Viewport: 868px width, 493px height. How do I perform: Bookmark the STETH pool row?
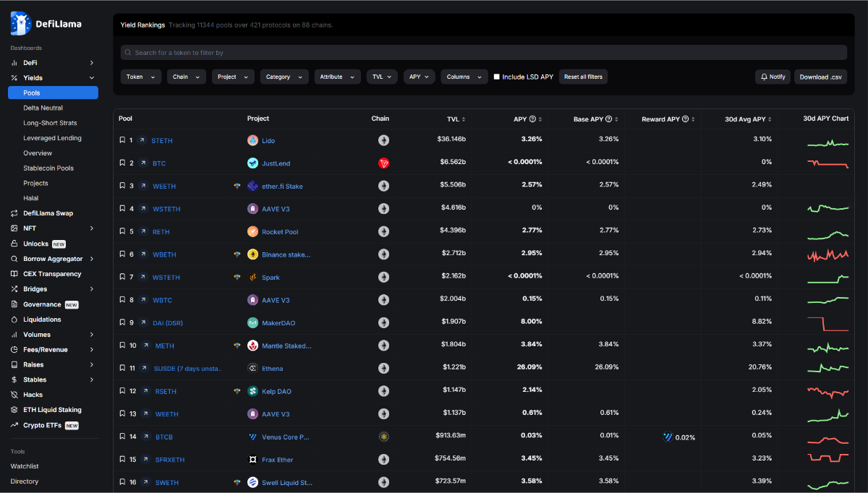coord(122,140)
